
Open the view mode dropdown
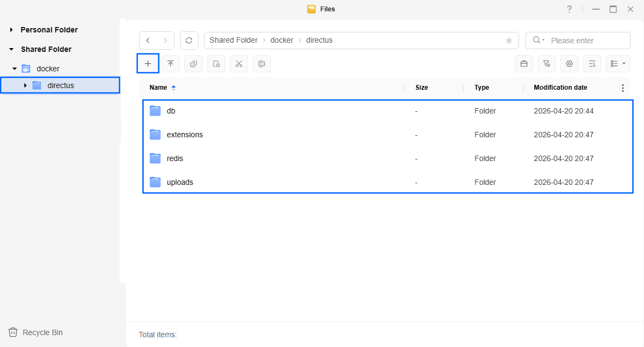pos(618,64)
